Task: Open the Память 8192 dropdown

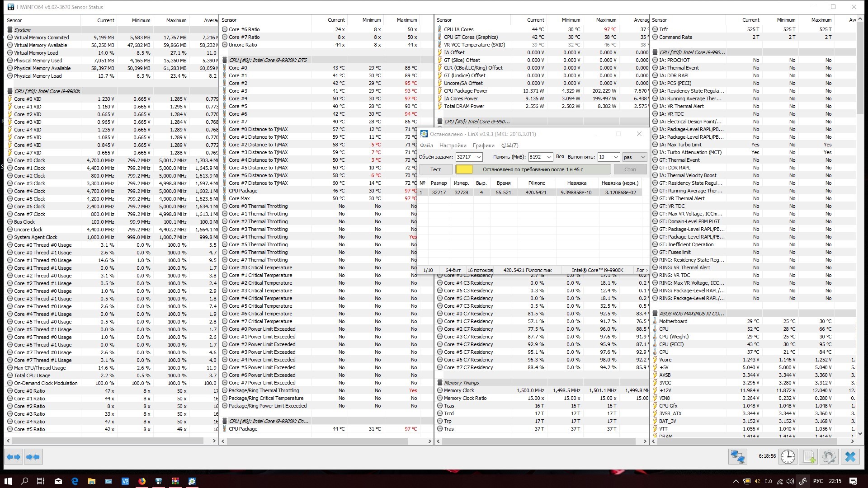Action: click(x=549, y=157)
